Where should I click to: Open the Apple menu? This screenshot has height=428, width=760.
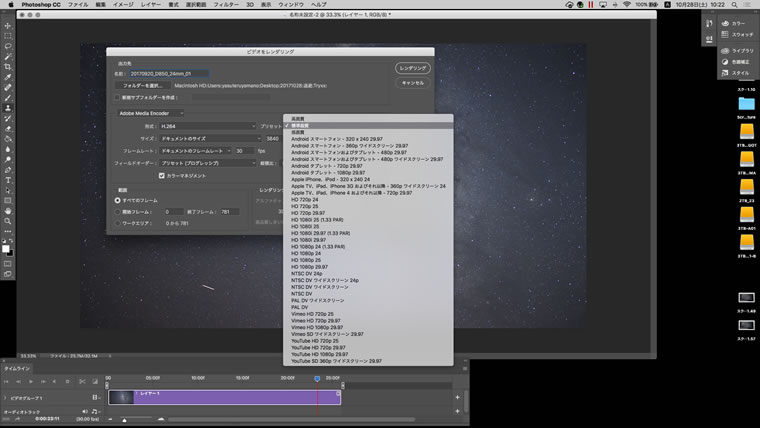point(11,4)
